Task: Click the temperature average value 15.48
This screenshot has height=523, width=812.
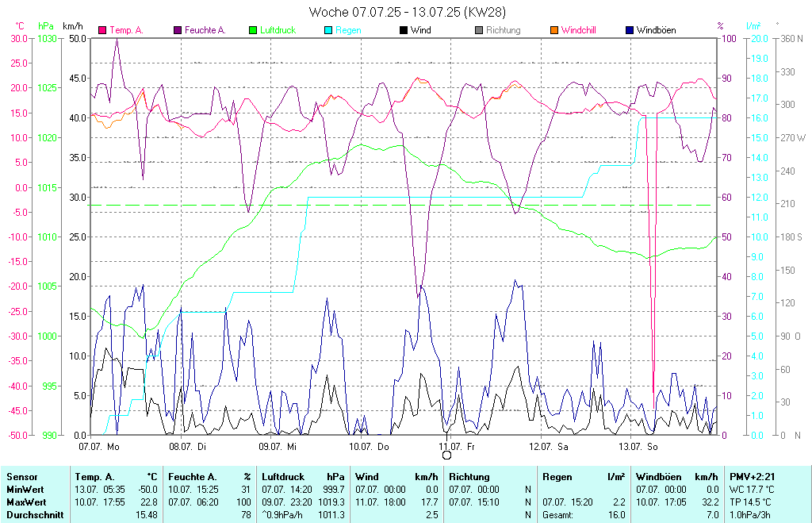Action: tap(147, 515)
